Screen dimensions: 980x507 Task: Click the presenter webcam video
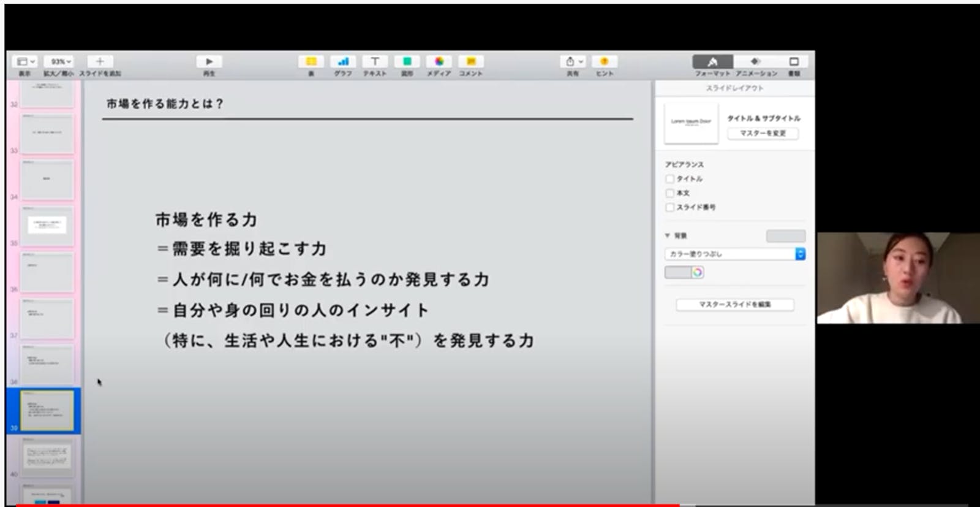(x=898, y=278)
